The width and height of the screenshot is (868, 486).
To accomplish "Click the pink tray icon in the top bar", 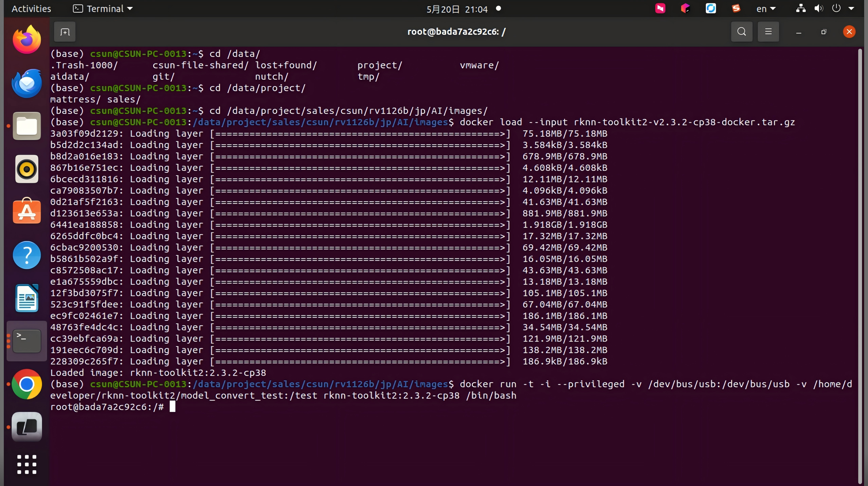I will coord(660,8).
